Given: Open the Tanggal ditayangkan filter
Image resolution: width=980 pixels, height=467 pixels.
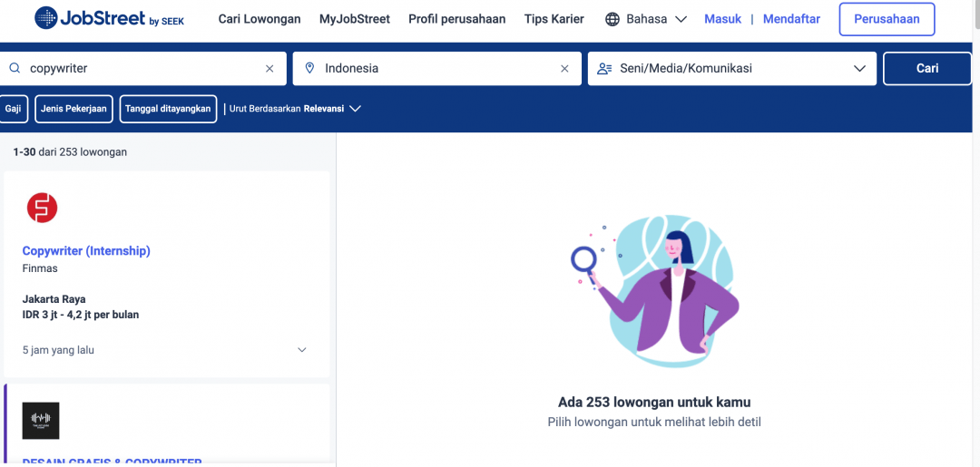Looking at the screenshot, I should coord(168,109).
